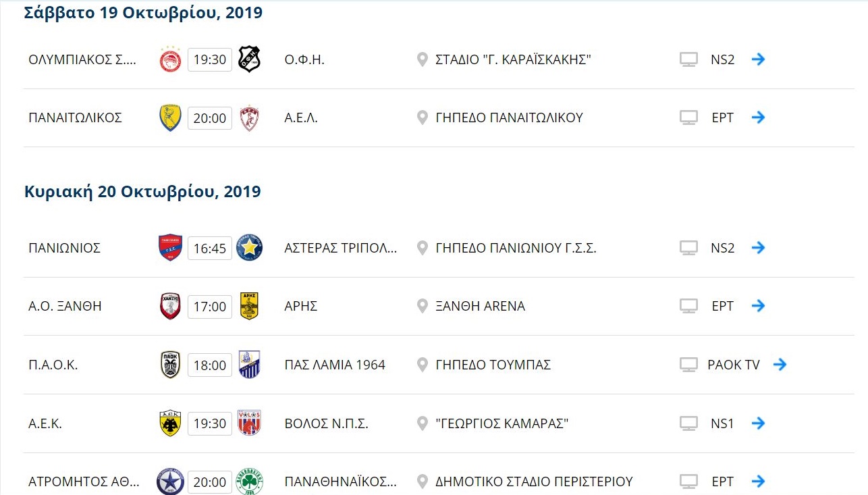Click the Volos N.P.S. team crest
This screenshot has height=495, width=868.
pos(249,423)
